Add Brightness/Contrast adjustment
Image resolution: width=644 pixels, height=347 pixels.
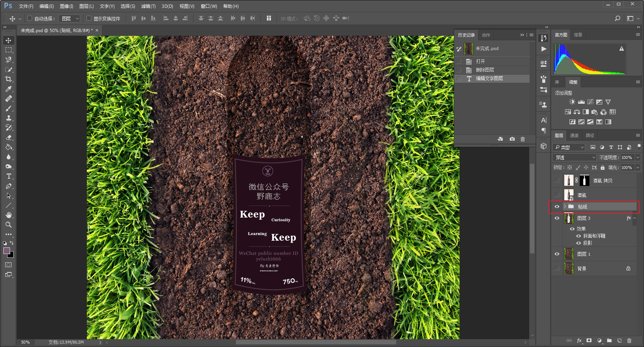pyautogui.click(x=572, y=102)
